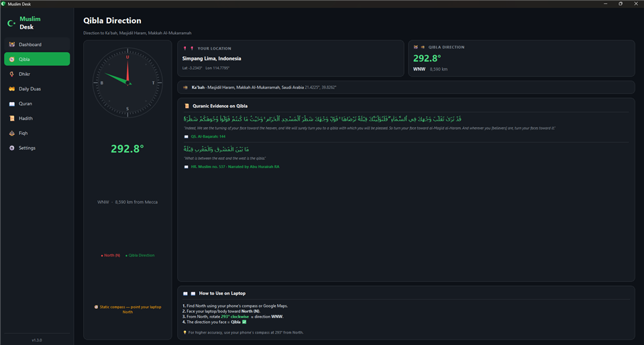The height and width of the screenshot is (345, 644).
Task: Click the compass dial
Action: point(127,83)
